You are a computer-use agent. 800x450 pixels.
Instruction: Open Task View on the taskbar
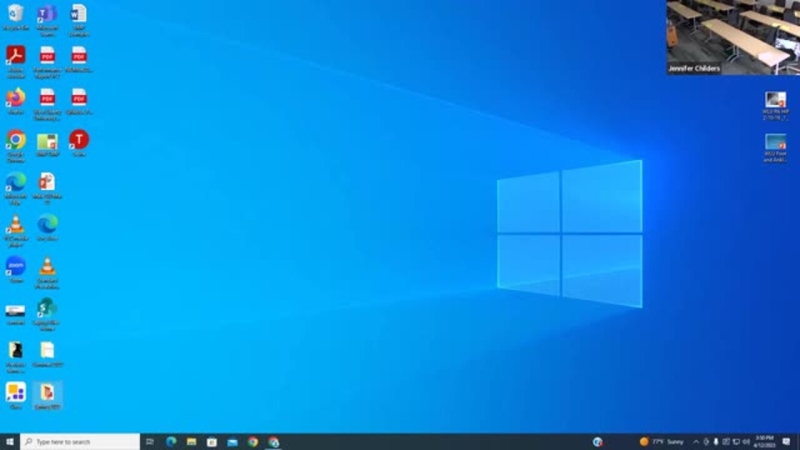[150, 441]
